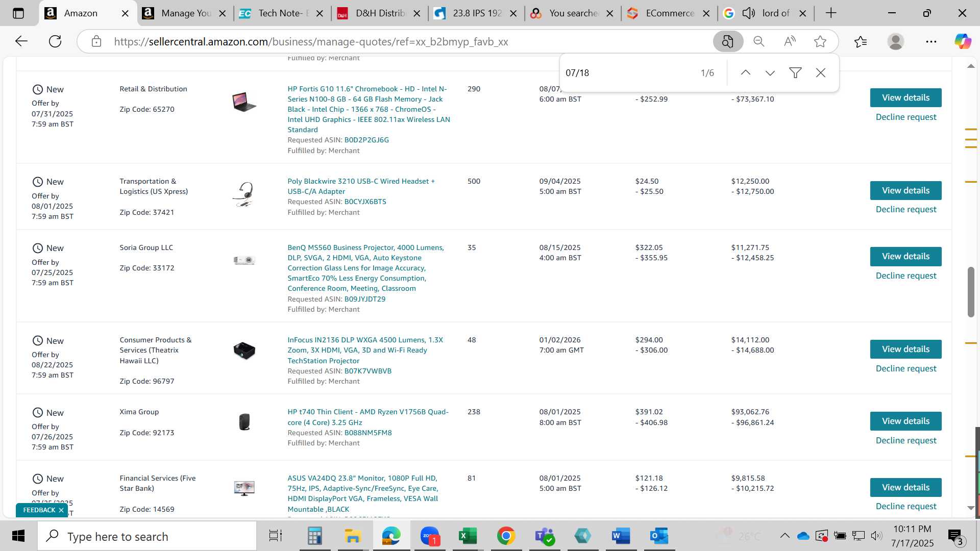The image size is (980, 551).
Task: View details for Poly Blackwire headset quote
Action: pos(905,190)
